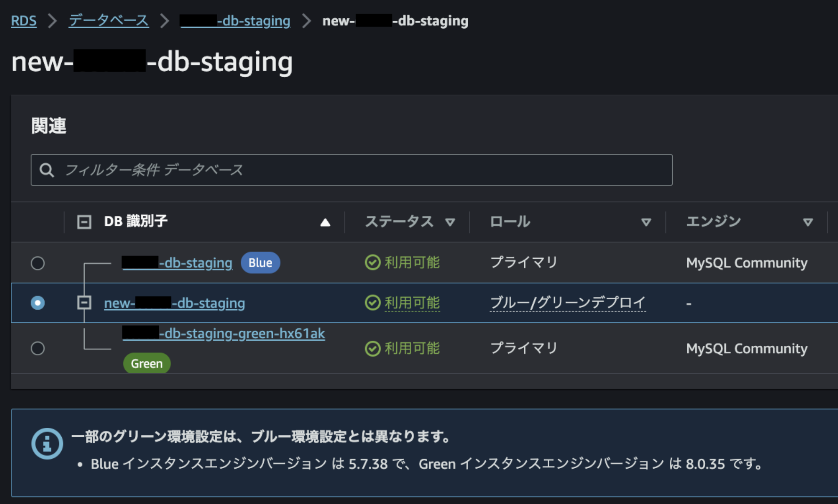838x504 pixels.
Task: Click the Green environment badge
Action: point(146,363)
